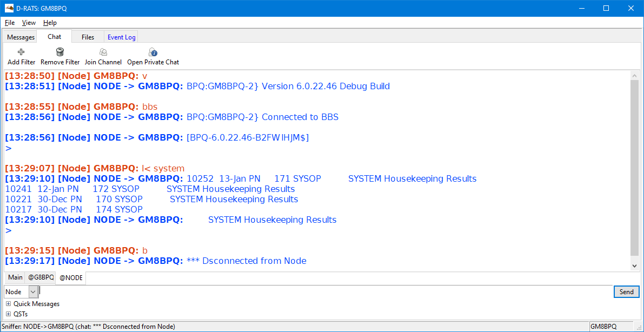Screen dimensions: 644x332
Task: Maximize the D-RATS window
Action: 606,8
